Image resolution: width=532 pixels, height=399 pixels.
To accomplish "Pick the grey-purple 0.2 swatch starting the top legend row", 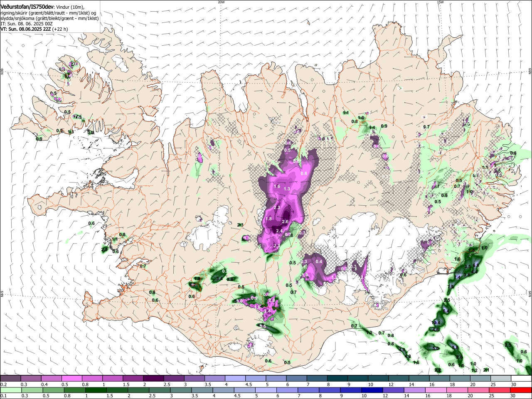I will click(10, 379).
